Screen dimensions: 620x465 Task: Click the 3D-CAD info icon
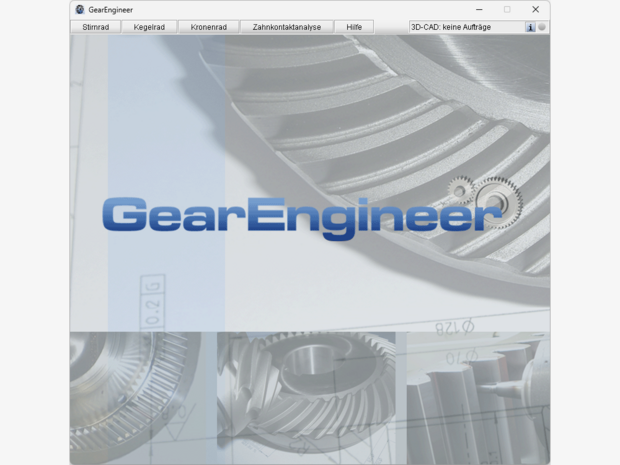[530, 27]
